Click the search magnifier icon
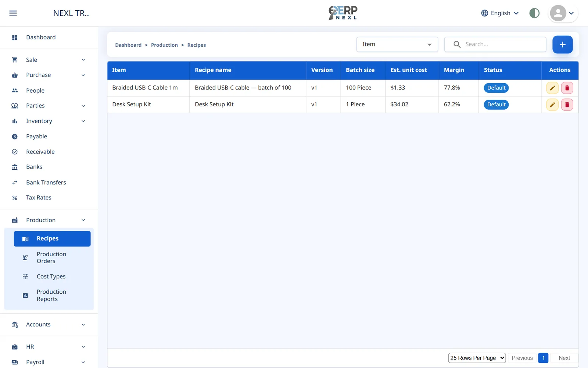The width and height of the screenshot is (588, 368). (457, 44)
